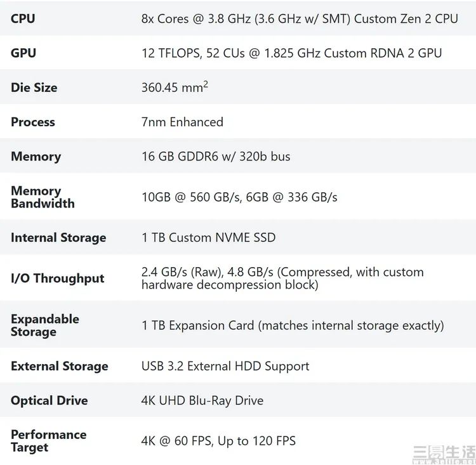
Task: Click the Process row label
Action: (33, 122)
